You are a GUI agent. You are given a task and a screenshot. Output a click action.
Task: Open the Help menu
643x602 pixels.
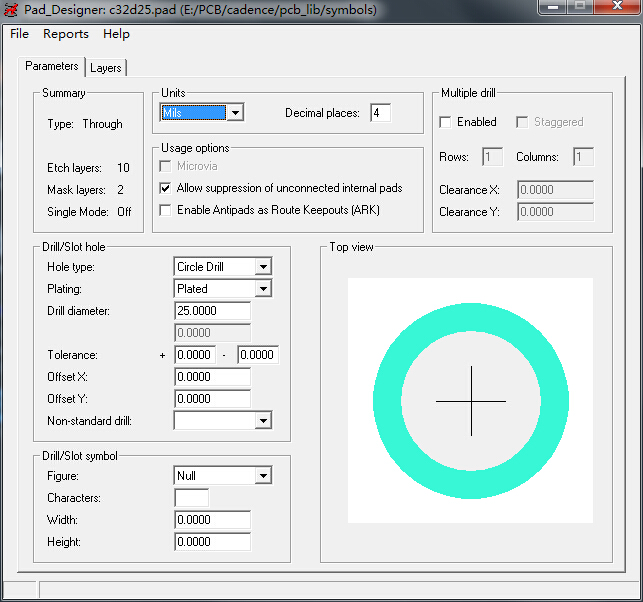pyautogui.click(x=116, y=34)
